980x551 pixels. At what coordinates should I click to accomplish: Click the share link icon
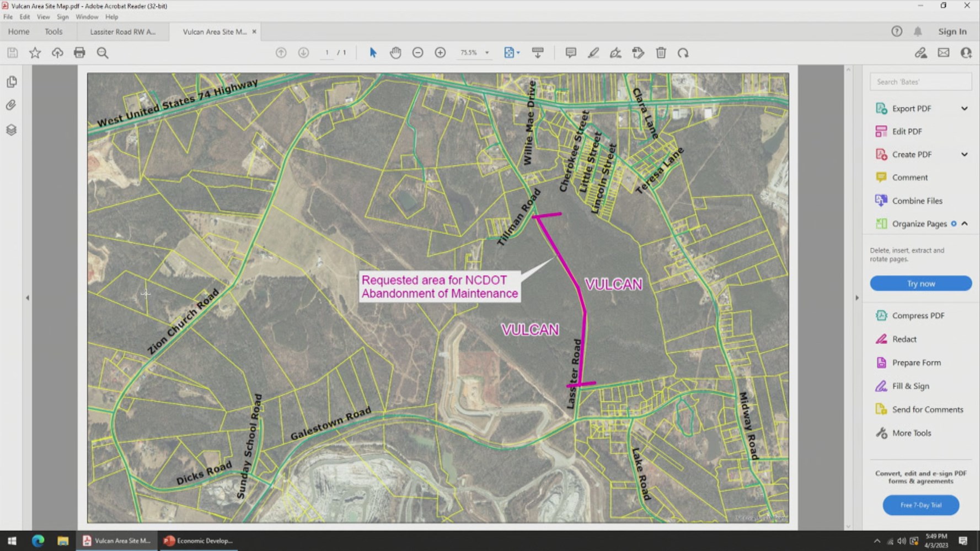tap(920, 53)
